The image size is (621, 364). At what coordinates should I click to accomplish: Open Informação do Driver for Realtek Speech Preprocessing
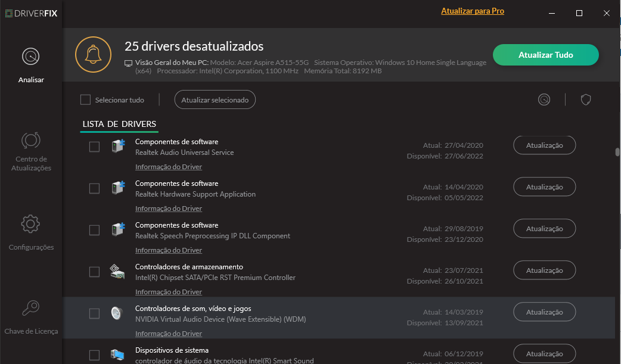[x=169, y=250]
